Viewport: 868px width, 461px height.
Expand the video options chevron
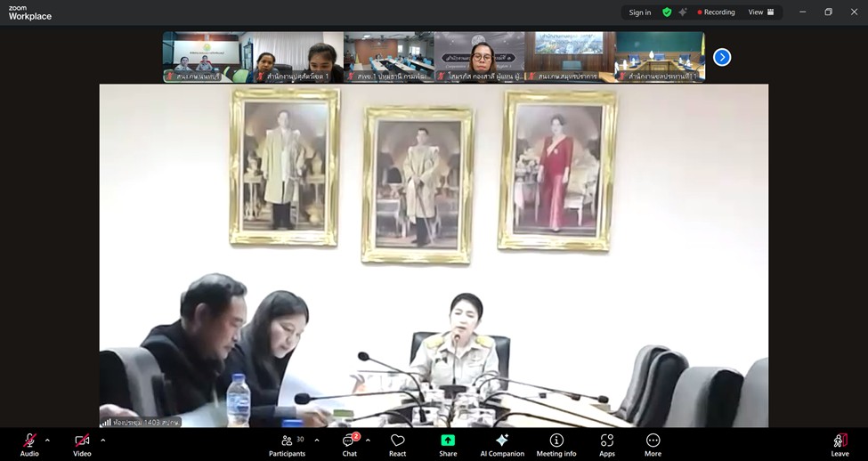pyautogui.click(x=103, y=440)
